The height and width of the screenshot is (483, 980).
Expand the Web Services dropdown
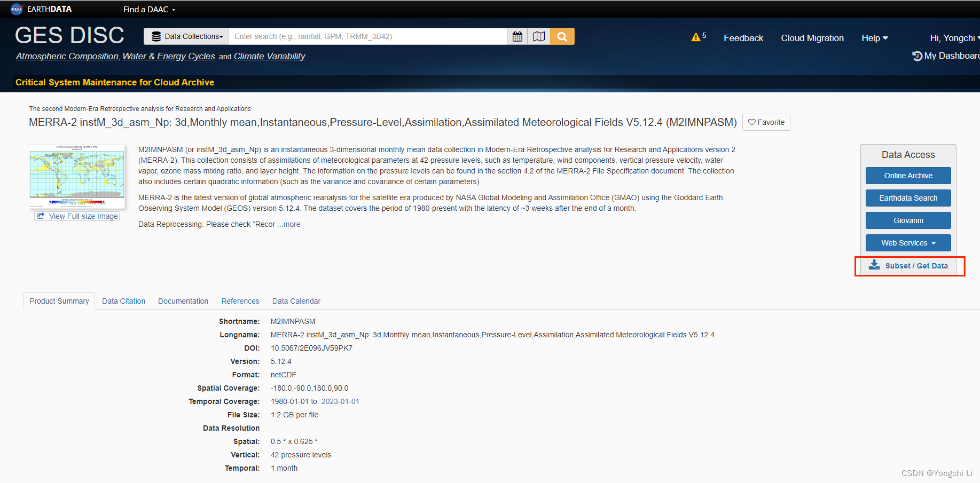(x=908, y=243)
